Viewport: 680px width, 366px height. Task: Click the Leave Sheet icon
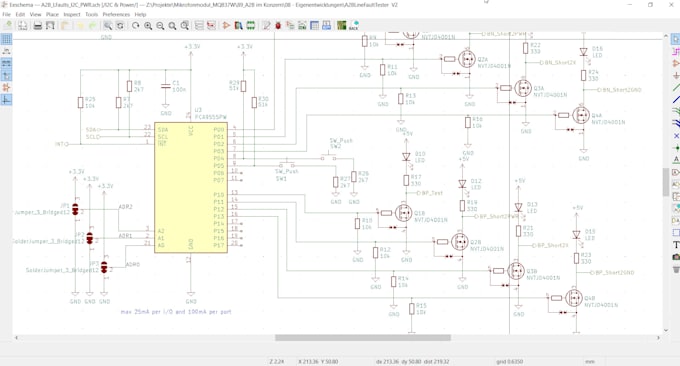[x=211, y=26]
